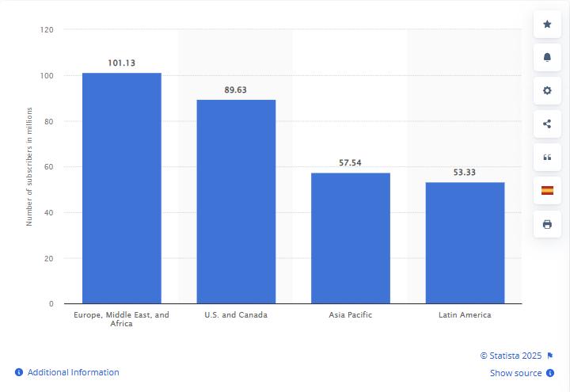Select the U.S. and Canada bar
Screen dimensions: 570x392
[236, 202]
